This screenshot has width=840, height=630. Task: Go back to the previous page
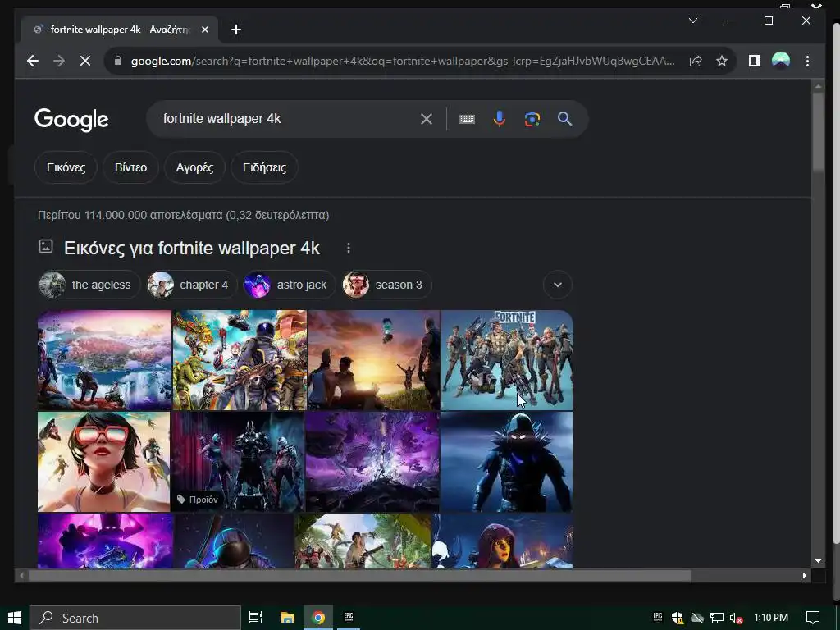tap(33, 61)
